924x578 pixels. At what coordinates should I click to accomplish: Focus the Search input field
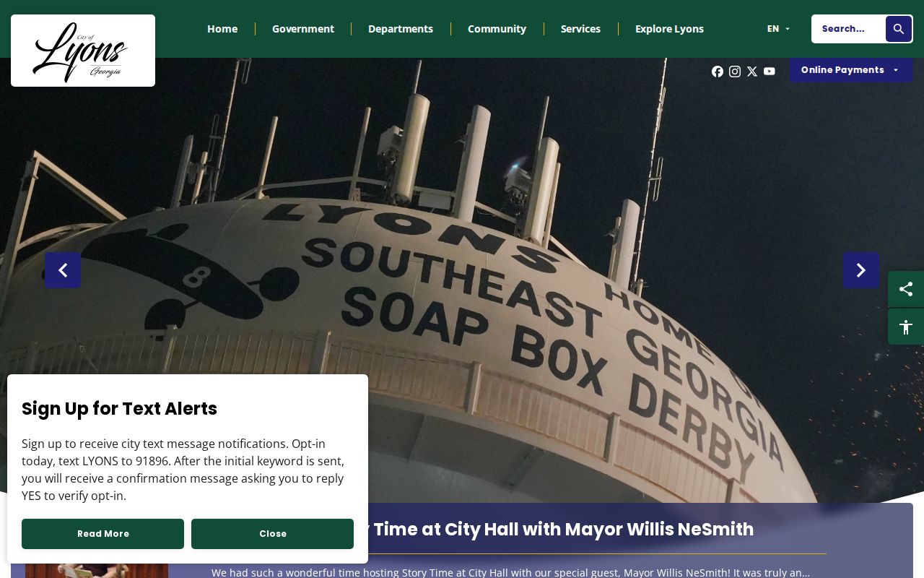(x=849, y=29)
